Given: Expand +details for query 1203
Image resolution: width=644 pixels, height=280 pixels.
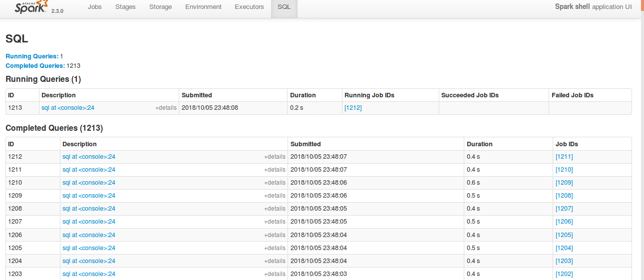Looking at the screenshot, I should click(275, 274).
